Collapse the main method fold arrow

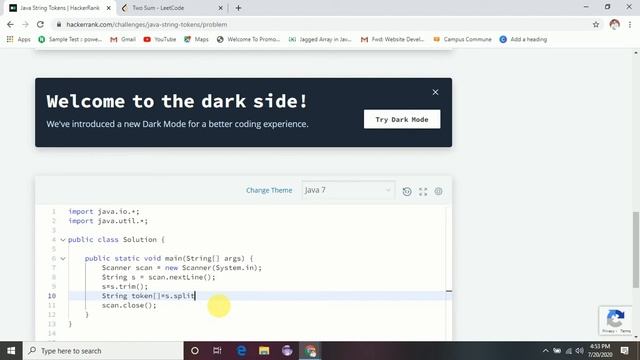63,258
